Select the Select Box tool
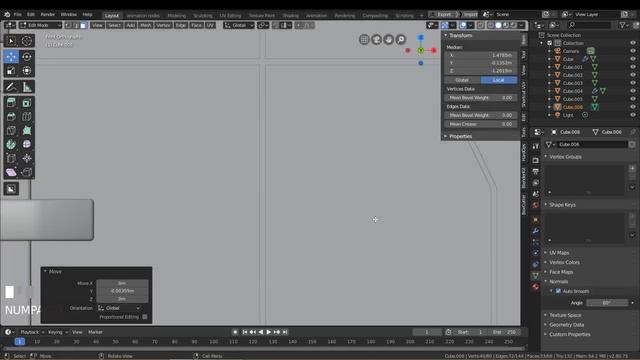 pyautogui.click(x=11, y=41)
